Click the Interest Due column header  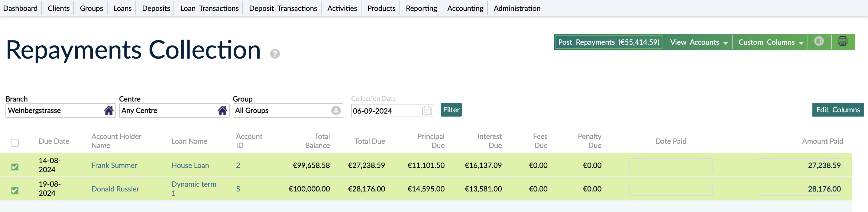tap(490, 141)
